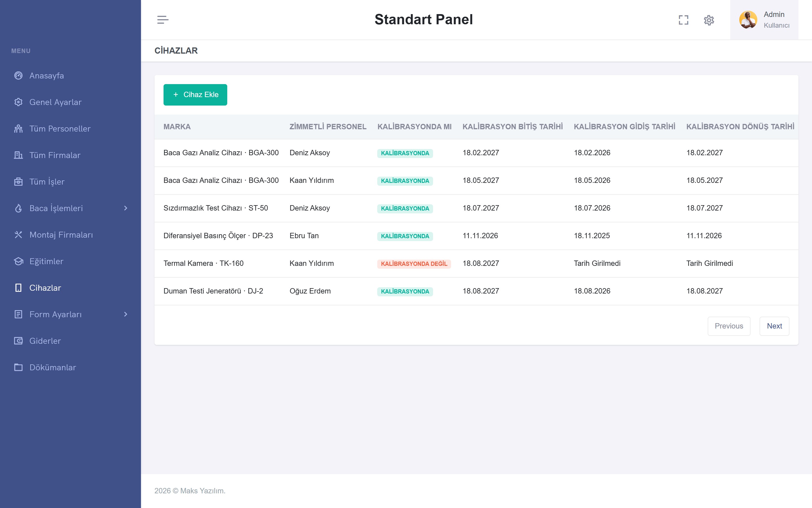Expand the Baca İşlemleri submenu chevron

pyautogui.click(x=125, y=208)
